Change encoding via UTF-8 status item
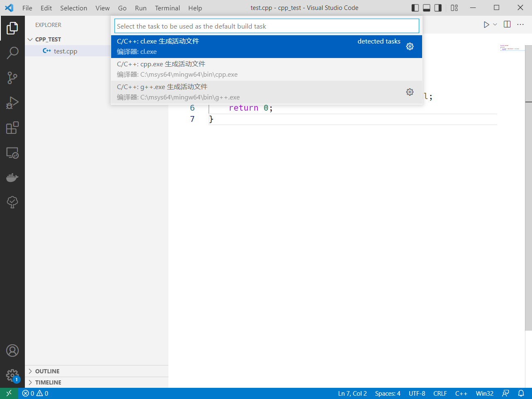Viewport: 532px width, 399px height. 417,394
